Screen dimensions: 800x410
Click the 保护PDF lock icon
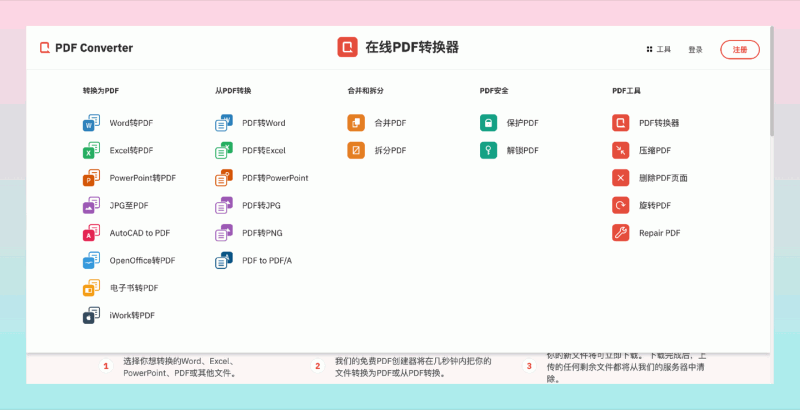(488, 123)
